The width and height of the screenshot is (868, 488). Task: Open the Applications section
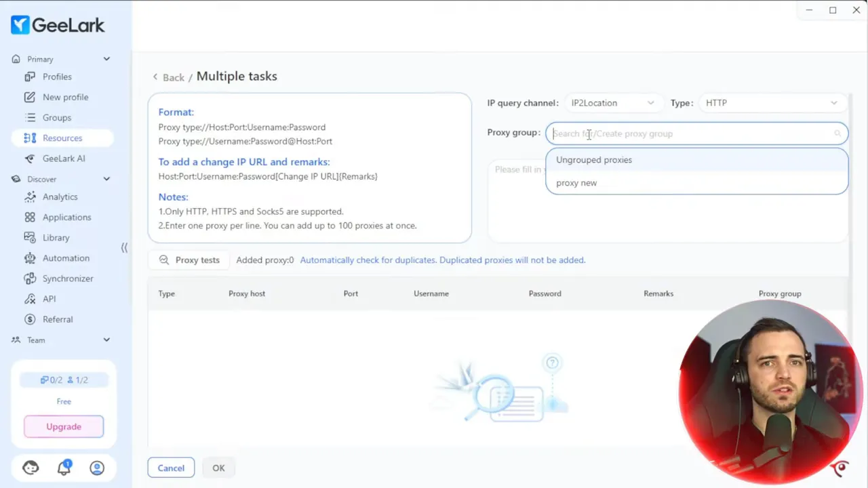coord(66,217)
